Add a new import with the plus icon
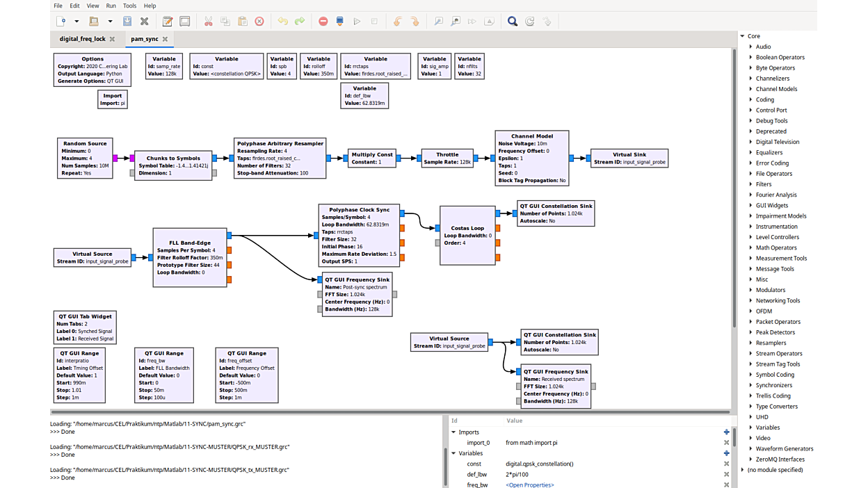The height and width of the screenshot is (488, 868). (727, 432)
